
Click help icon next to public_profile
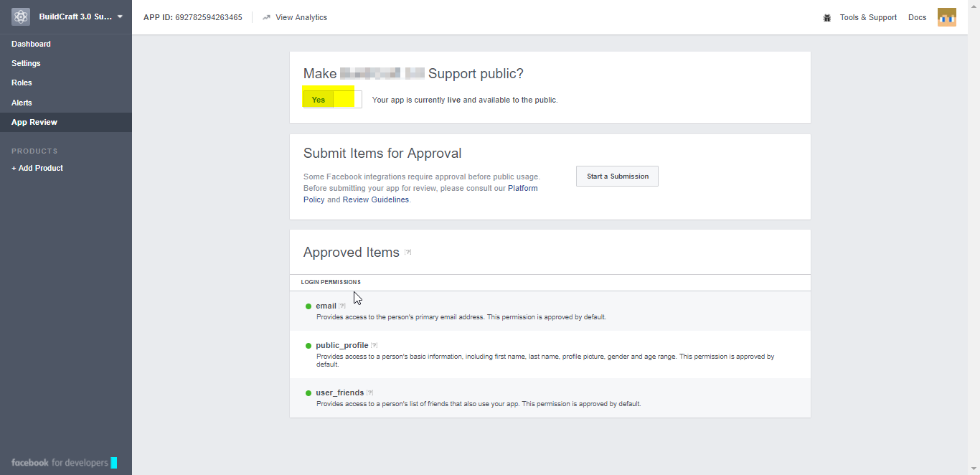point(374,345)
